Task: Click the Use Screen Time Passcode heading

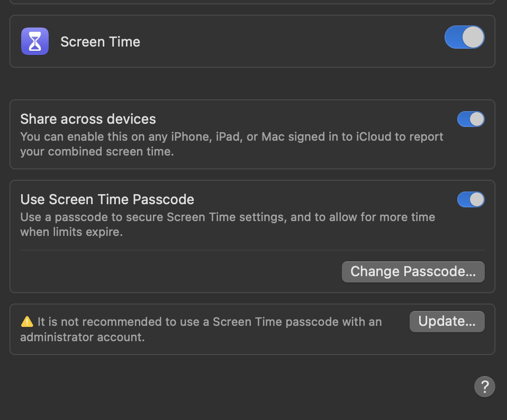Action: [x=107, y=199]
